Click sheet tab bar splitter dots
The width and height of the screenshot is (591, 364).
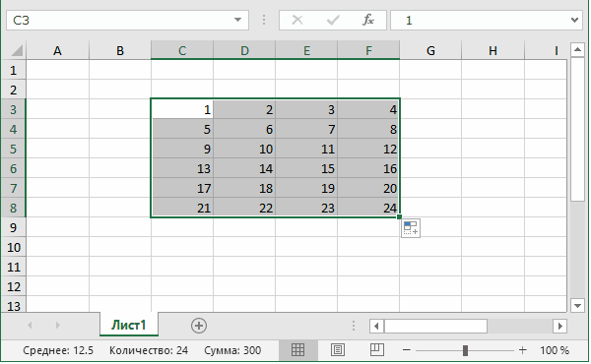[354, 326]
